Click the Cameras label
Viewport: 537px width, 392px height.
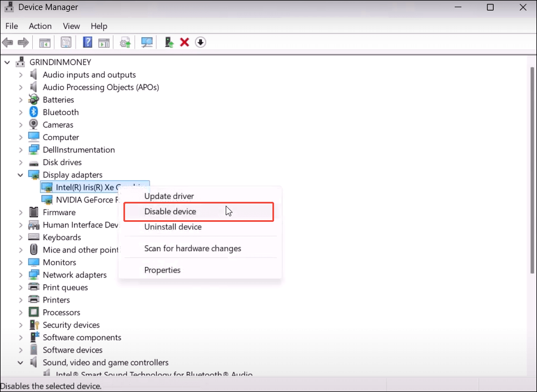[x=58, y=125]
